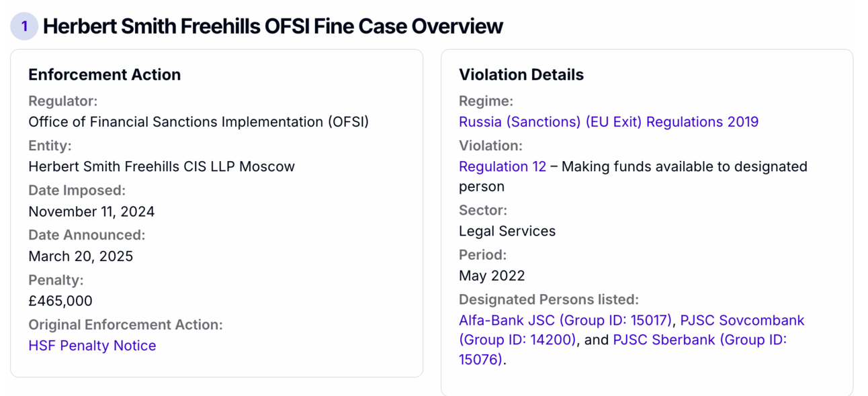This screenshot has width=868, height=396.
Task: Click the "Designated Persons listed:" label
Action: 548,299
